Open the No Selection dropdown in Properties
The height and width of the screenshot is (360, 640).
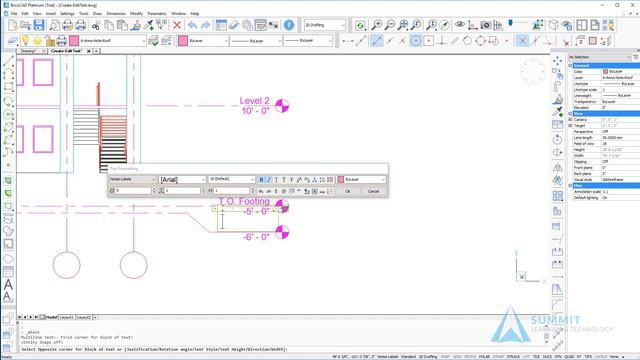600,57
